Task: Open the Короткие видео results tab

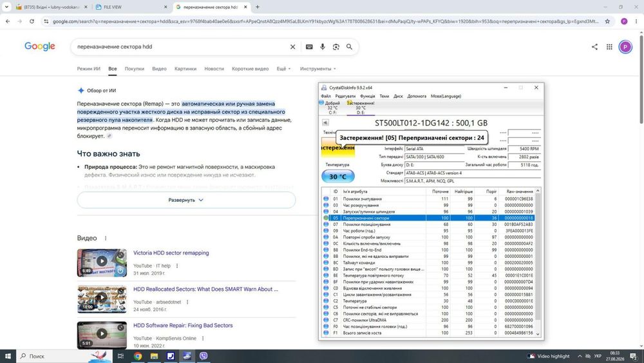Action: 250,68
